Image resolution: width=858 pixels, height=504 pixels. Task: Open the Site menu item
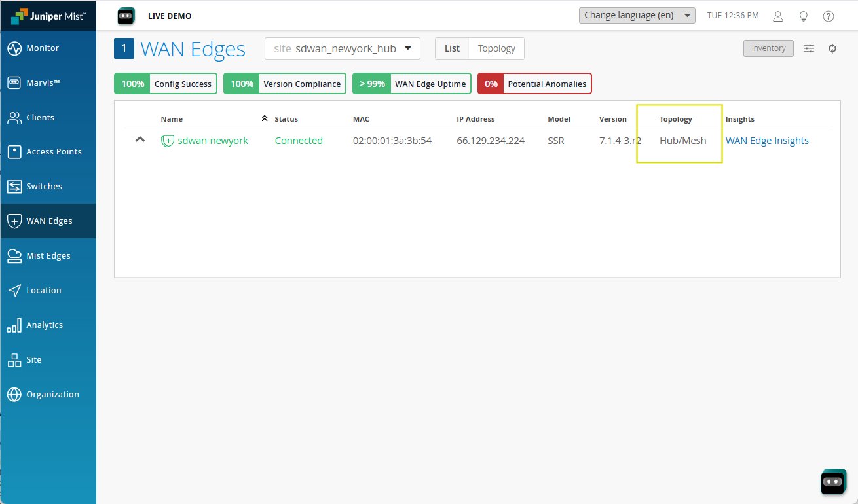tap(48, 359)
